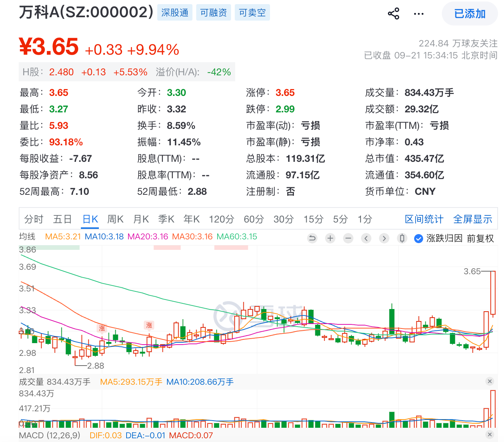Toggle the 涨跌归因 checkbox
The image size is (504, 442).
(419, 239)
